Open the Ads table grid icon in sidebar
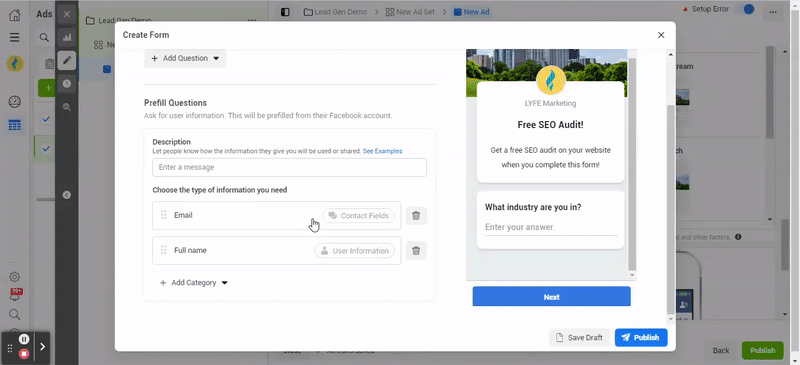 coord(15,125)
